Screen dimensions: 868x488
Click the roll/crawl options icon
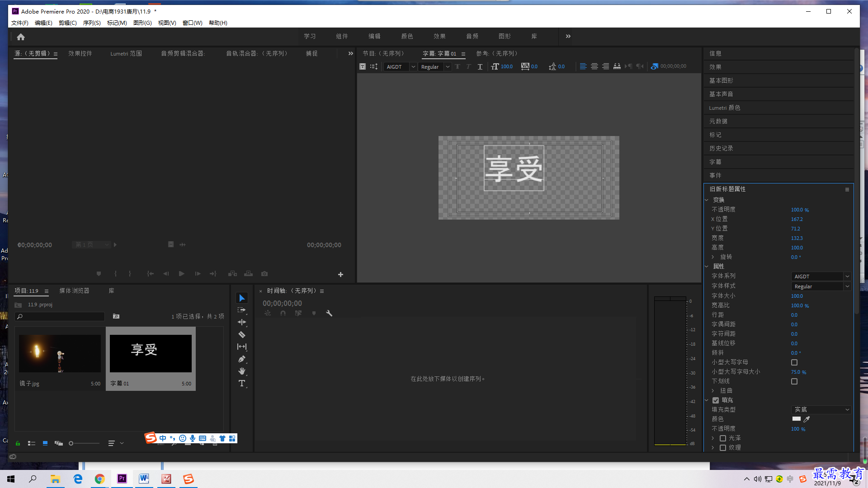(374, 66)
